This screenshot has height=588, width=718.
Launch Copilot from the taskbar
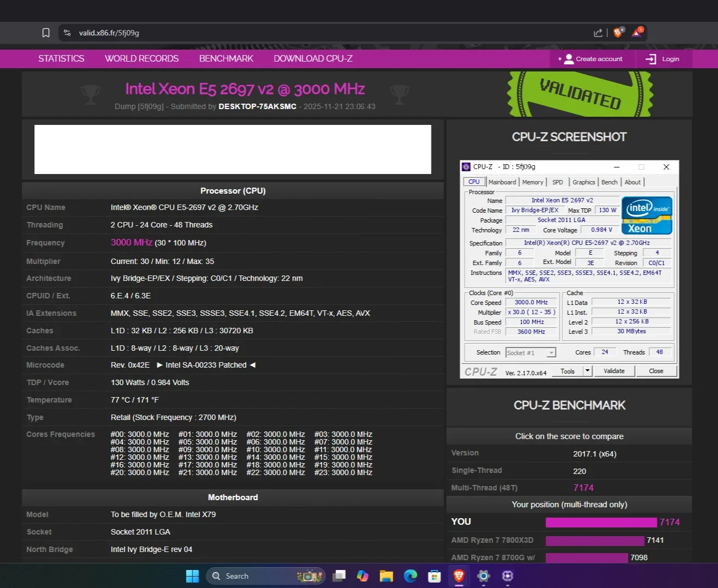point(362,575)
